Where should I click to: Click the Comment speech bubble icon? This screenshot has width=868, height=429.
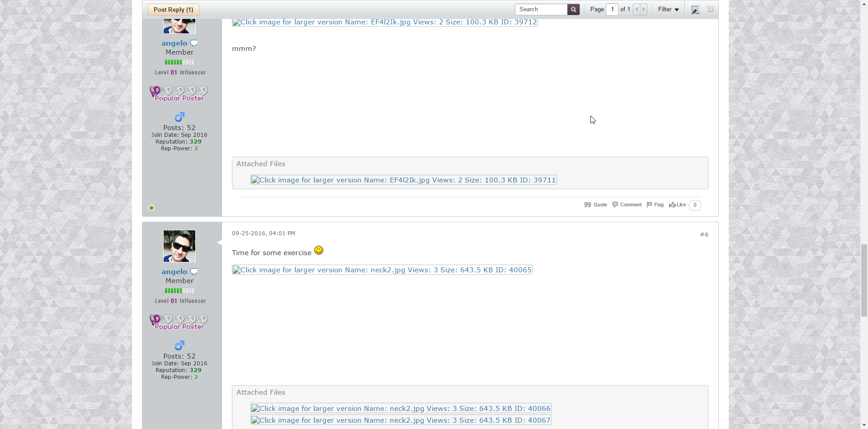tap(615, 205)
